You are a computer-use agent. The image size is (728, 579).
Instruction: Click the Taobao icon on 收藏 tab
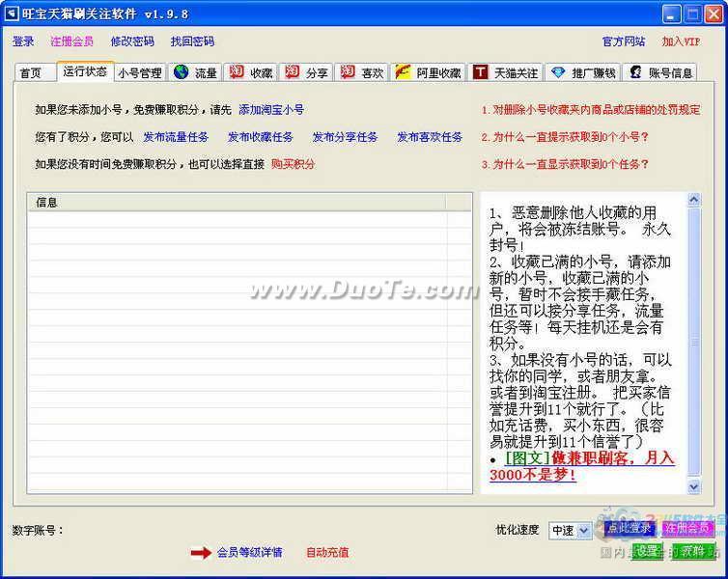(237, 72)
